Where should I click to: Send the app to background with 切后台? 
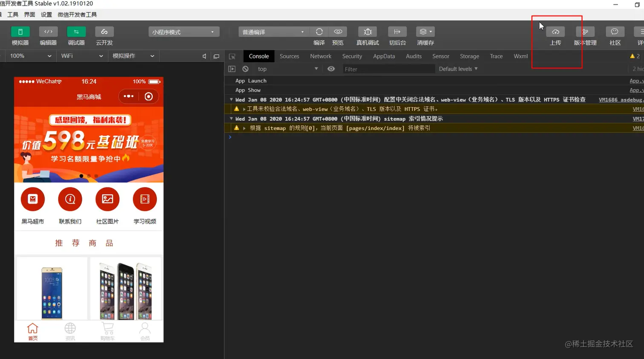point(397,32)
